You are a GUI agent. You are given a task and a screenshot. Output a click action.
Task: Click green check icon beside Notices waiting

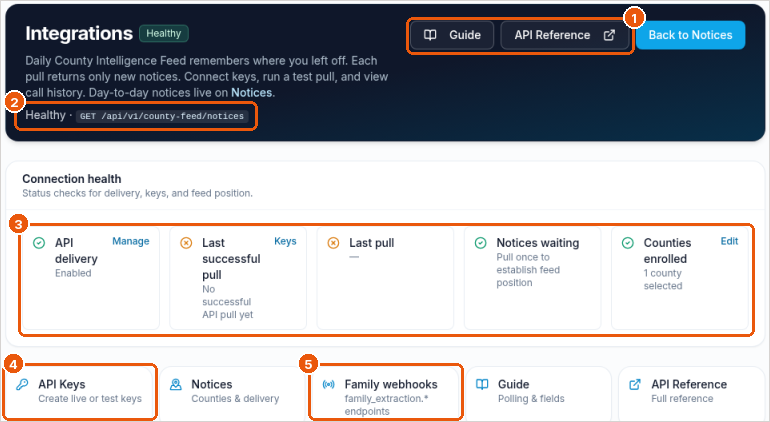pos(481,243)
